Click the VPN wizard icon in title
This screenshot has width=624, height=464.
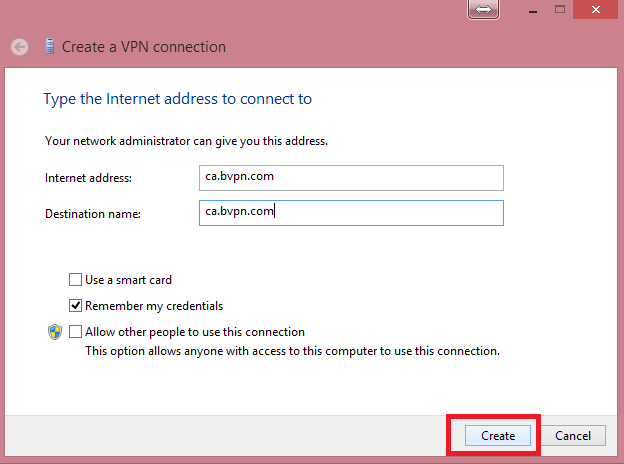49,46
